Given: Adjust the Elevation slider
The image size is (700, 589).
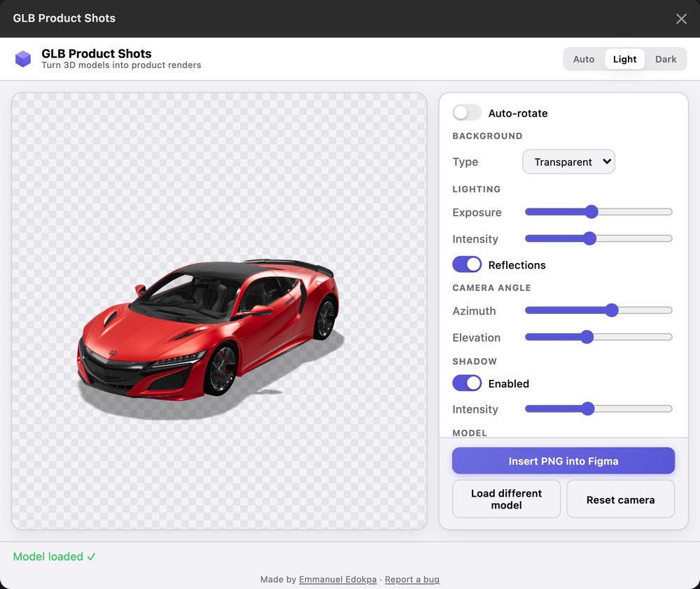Looking at the screenshot, I should pos(598,337).
